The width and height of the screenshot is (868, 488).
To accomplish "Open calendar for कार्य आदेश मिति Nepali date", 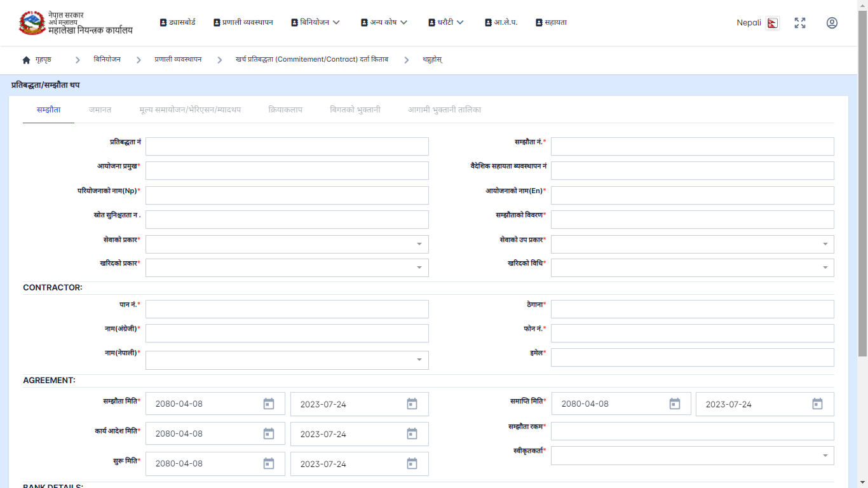I will coord(269,434).
